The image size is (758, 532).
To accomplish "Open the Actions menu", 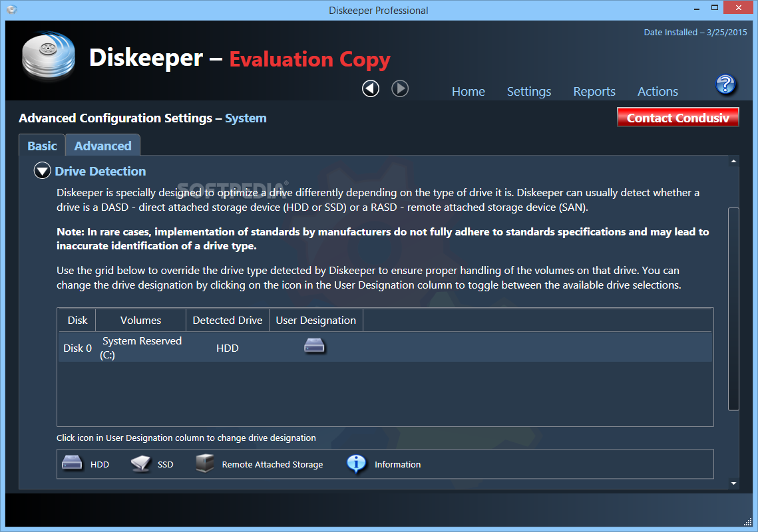I will 658,91.
